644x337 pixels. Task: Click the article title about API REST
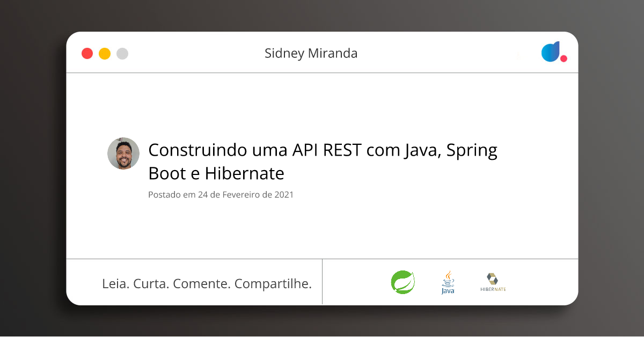(x=322, y=161)
